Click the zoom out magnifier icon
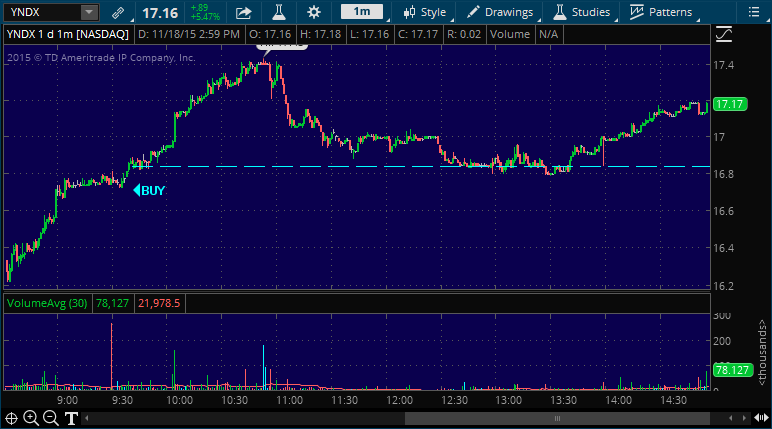This screenshot has width=772, height=429. (51, 419)
